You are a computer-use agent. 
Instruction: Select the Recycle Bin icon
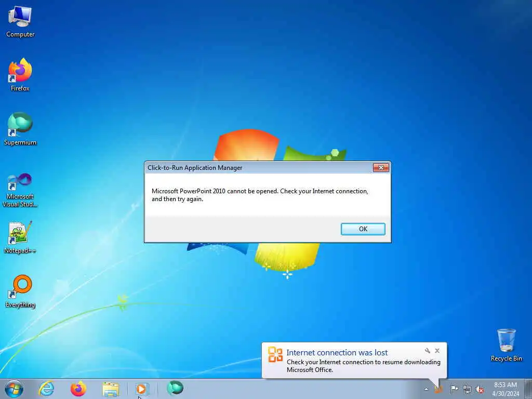[506, 345]
